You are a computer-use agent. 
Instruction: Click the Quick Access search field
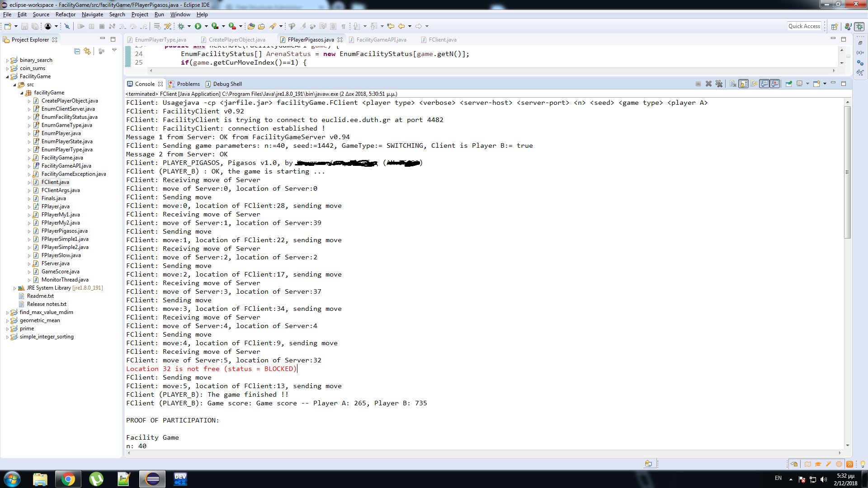tap(804, 26)
